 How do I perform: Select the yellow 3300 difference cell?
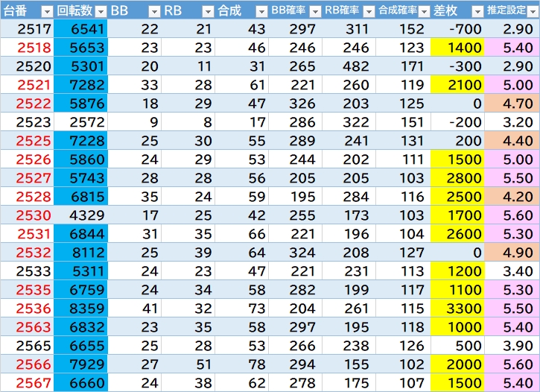pyautogui.click(x=457, y=309)
